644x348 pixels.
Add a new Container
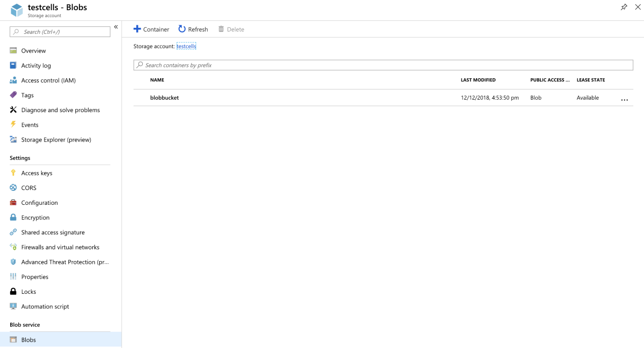(151, 29)
